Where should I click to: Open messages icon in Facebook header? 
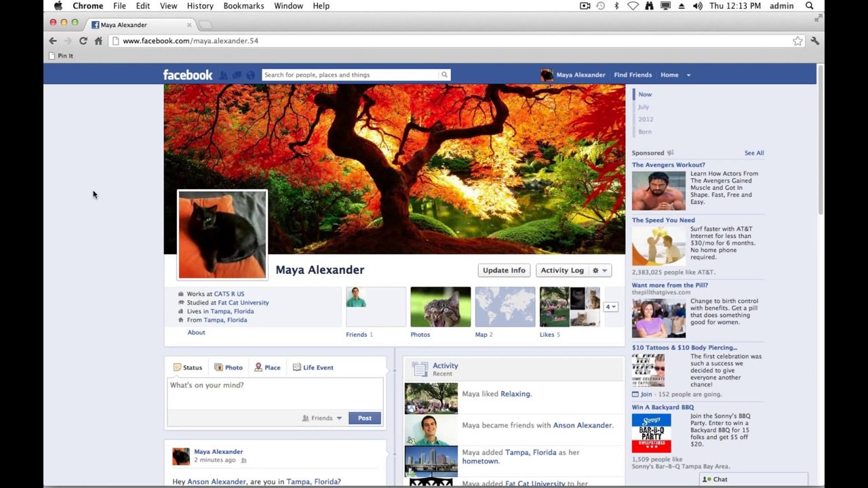pyautogui.click(x=237, y=75)
